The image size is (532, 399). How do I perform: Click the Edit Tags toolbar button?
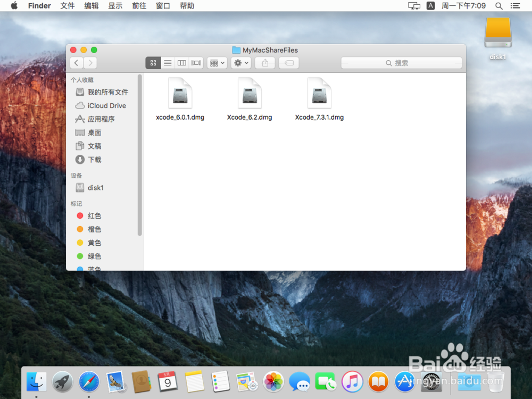click(289, 63)
